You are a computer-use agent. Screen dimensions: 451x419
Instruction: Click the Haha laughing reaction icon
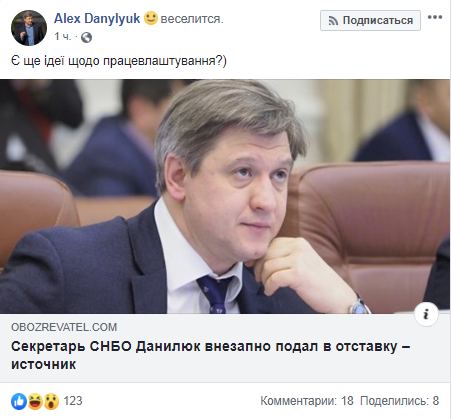pos(35,401)
